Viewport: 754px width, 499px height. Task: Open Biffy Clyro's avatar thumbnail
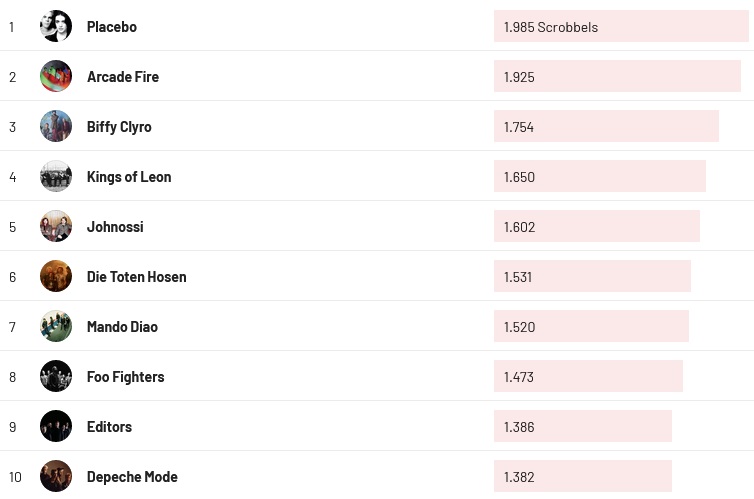56,126
